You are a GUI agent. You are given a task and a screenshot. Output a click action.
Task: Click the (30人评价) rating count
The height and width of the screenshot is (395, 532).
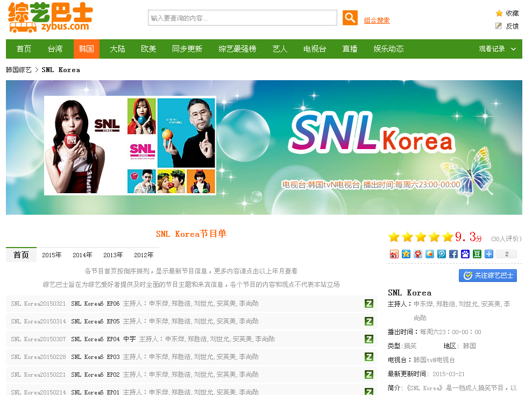(x=506, y=238)
